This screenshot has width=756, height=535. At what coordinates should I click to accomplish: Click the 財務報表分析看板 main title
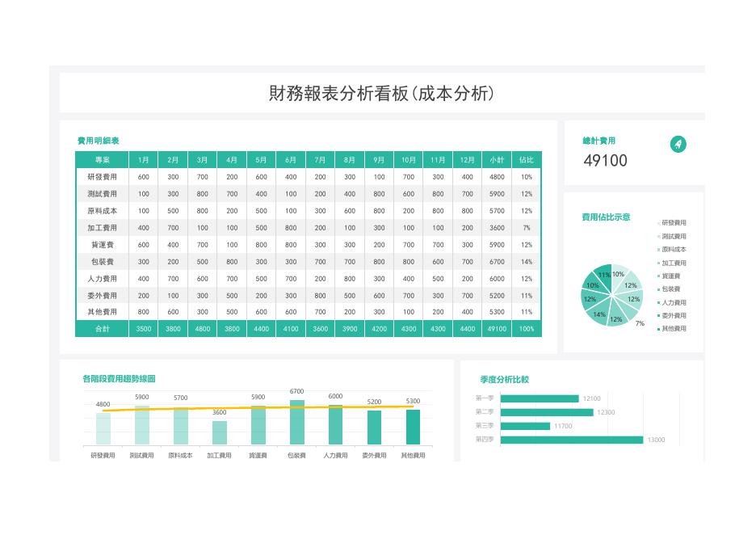(338, 93)
